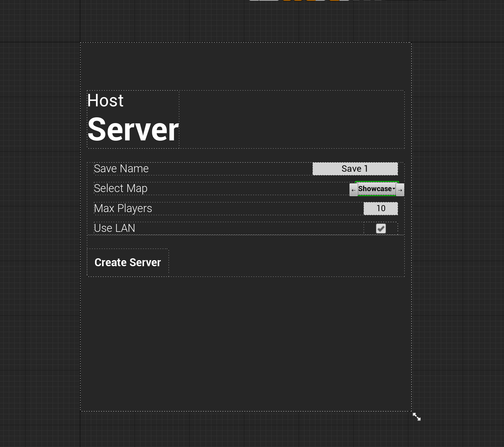Select the "Use LAN" label
This screenshot has width=504, height=447.
(x=115, y=228)
